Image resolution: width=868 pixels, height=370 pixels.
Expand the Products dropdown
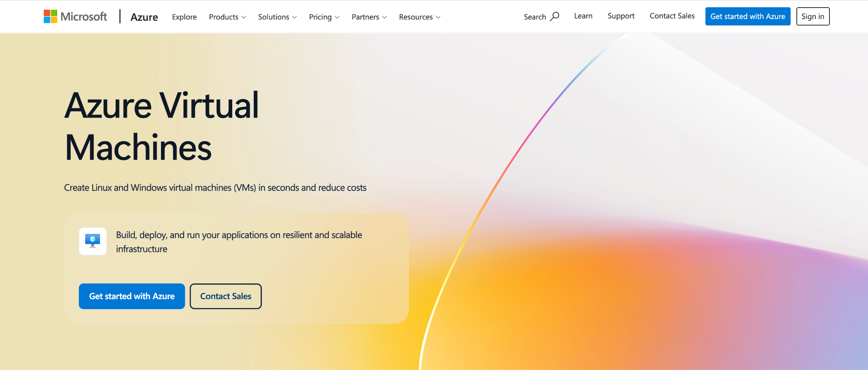point(227,17)
